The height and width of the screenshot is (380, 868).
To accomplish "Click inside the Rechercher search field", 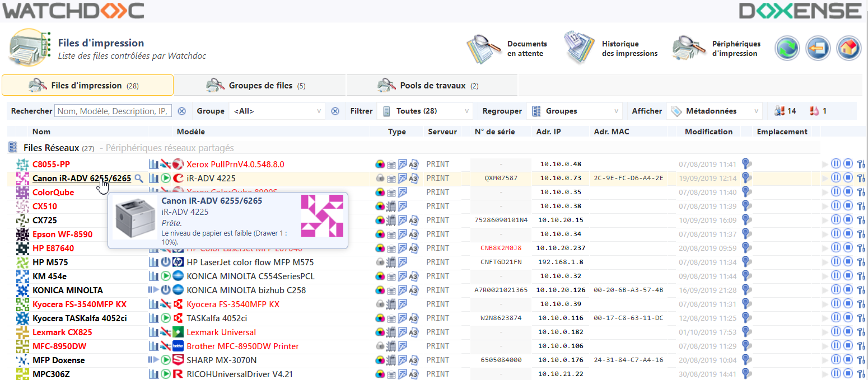I will pos(113,111).
